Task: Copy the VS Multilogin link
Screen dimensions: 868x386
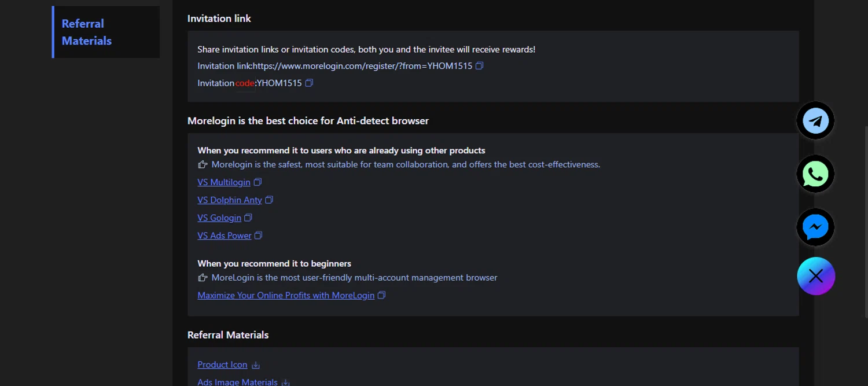Action: 258,182
